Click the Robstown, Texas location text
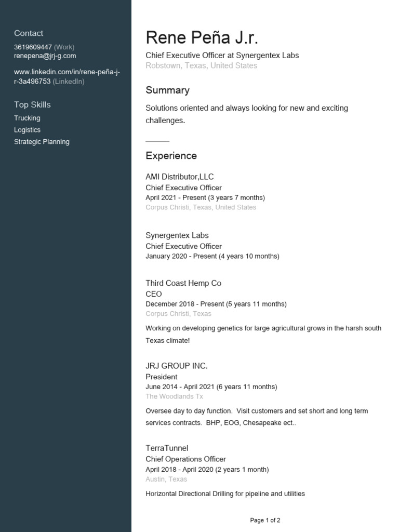399x532 pixels. point(201,65)
